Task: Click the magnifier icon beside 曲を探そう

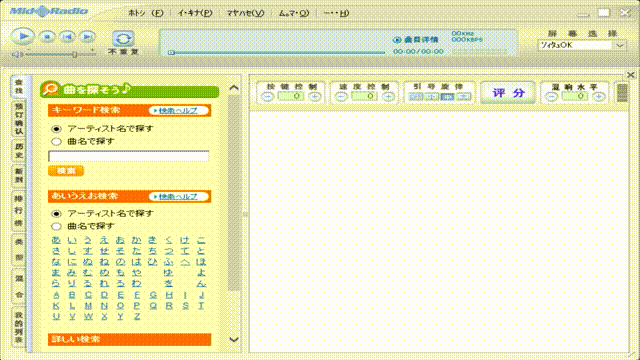Action: click(x=51, y=89)
